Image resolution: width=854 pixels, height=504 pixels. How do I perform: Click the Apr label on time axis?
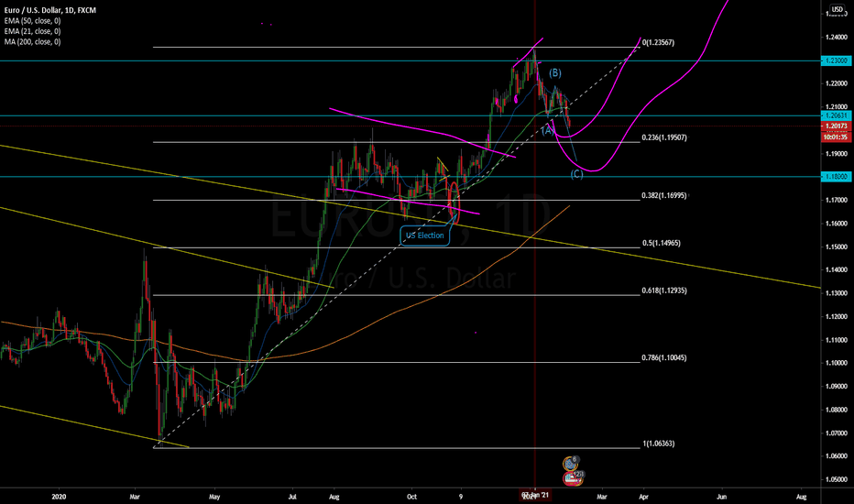(x=643, y=497)
